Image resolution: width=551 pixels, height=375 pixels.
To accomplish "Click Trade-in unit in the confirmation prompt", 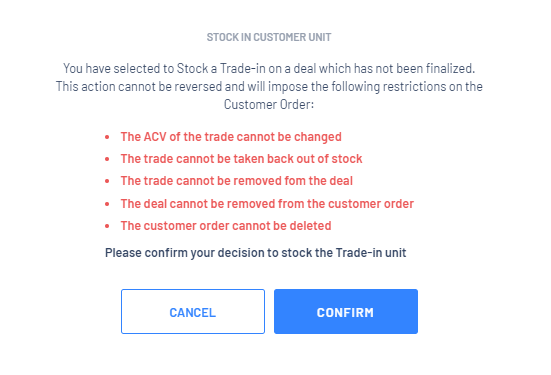I will coord(371,253).
